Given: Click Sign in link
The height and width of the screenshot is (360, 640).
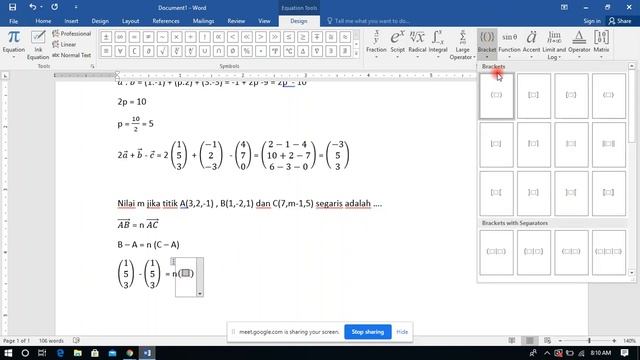Looking at the screenshot, I should 592,21.
